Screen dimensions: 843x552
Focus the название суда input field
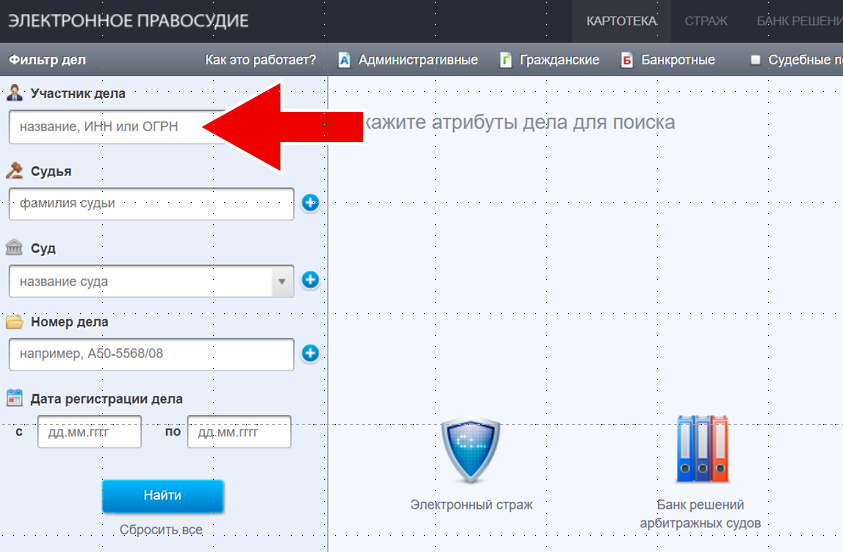pyautogui.click(x=141, y=281)
